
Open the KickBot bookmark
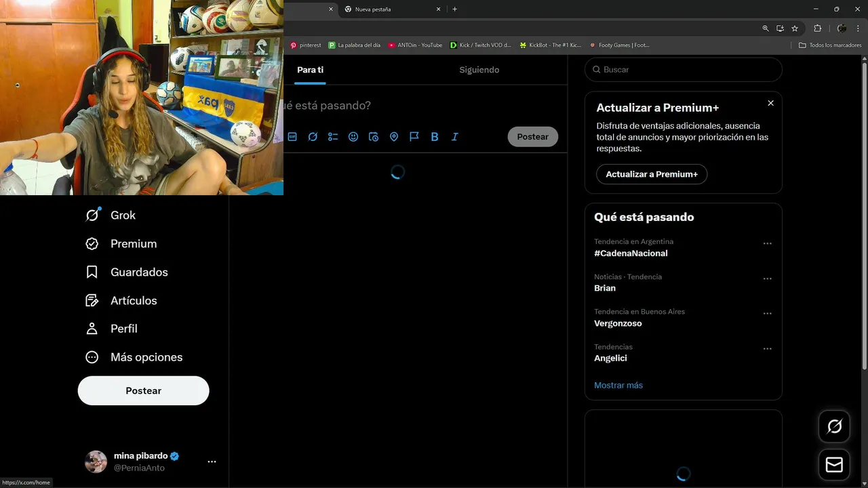coord(551,45)
